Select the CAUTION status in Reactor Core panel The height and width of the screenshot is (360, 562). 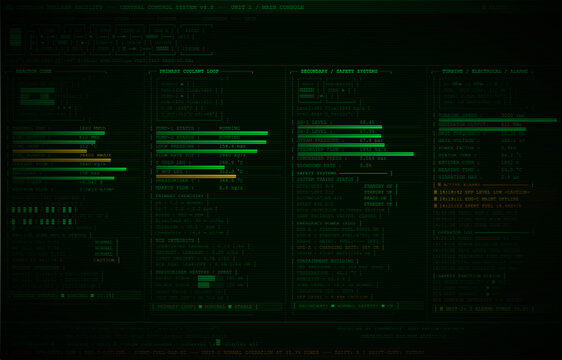tap(104, 260)
